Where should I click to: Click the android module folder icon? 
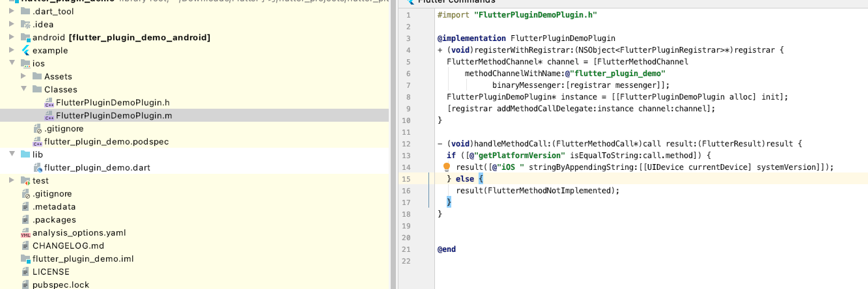25,37
